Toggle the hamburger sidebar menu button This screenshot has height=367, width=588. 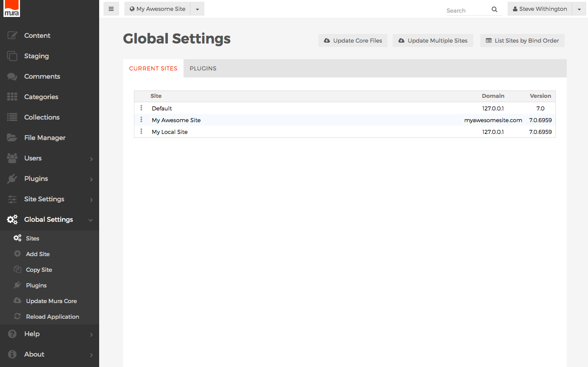click(111, 9)
